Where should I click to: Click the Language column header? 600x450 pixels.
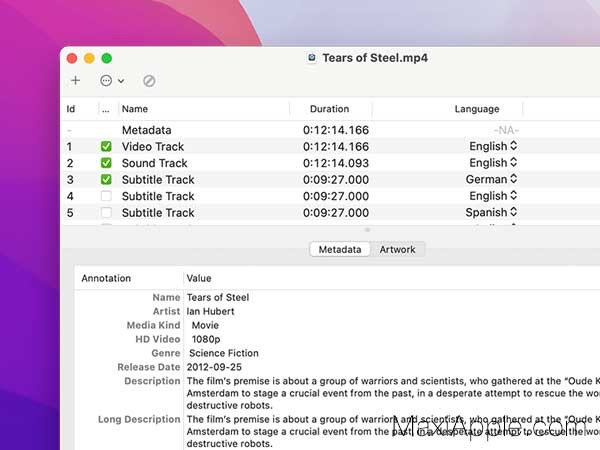[x=477, y=109]
